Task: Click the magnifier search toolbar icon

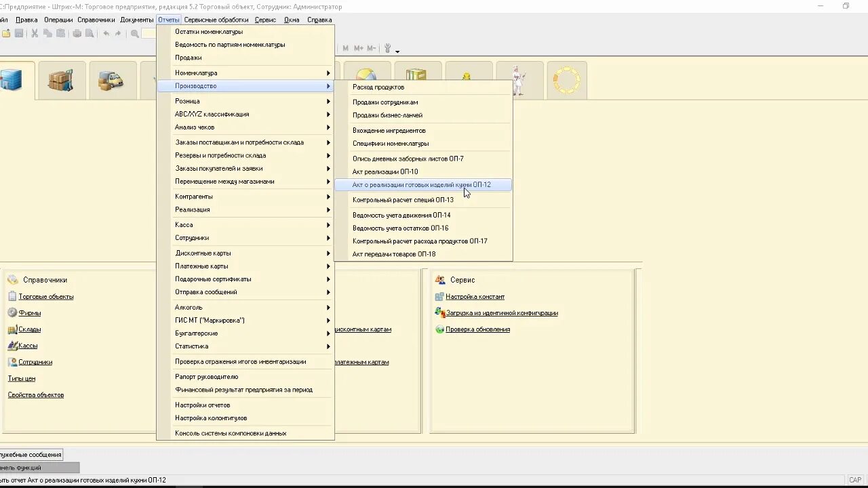Action: [x=134, y=33]
